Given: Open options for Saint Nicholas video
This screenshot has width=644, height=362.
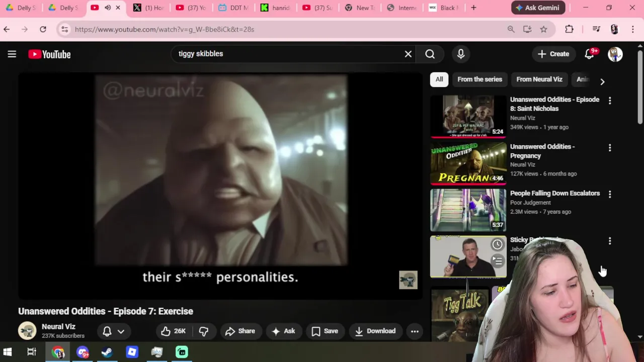Looking at the screenshot, I should coord(610,101).
